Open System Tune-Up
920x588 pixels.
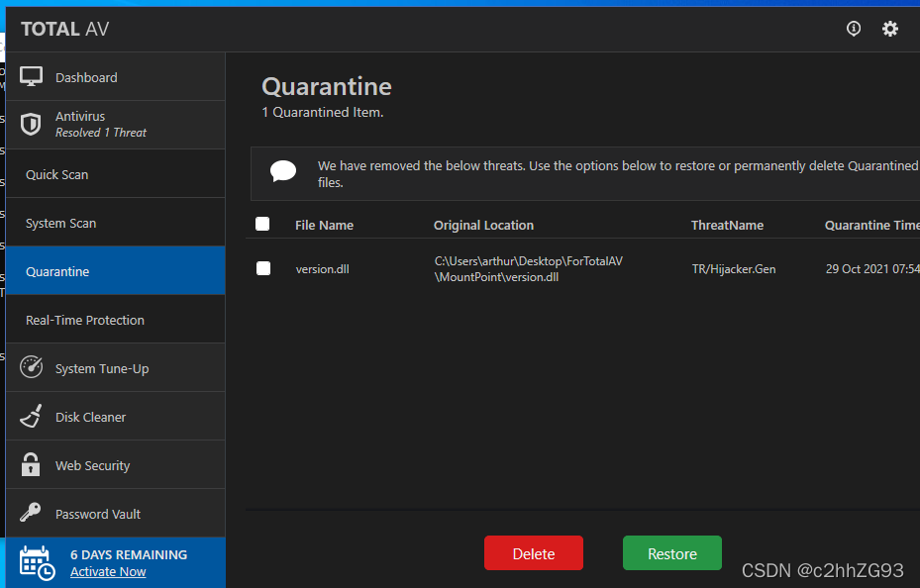coord(116,368)
